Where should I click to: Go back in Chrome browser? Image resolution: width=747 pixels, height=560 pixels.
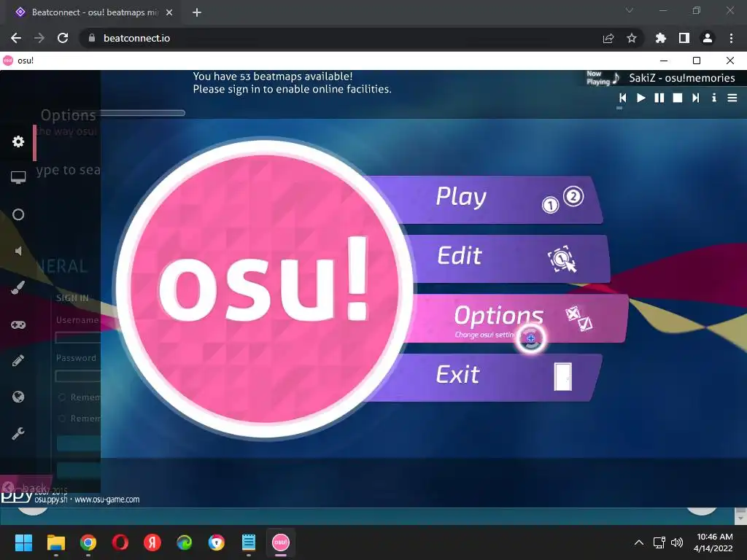point(16,38)
